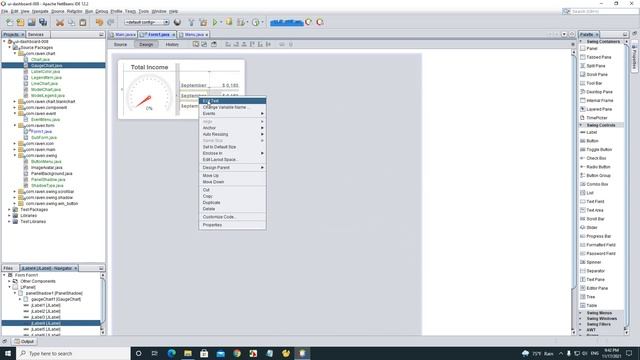Open dropdown arrow next to Run button

(x=221, y=22)
